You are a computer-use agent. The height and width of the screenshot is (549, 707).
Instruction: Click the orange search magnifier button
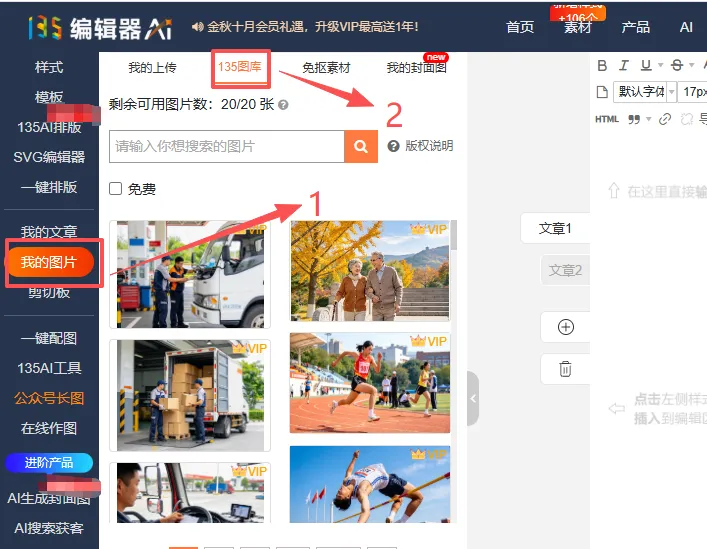pos(361,146)
